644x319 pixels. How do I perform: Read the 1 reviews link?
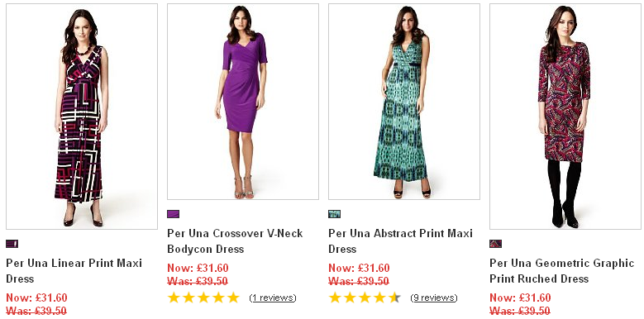pos(273,298)
